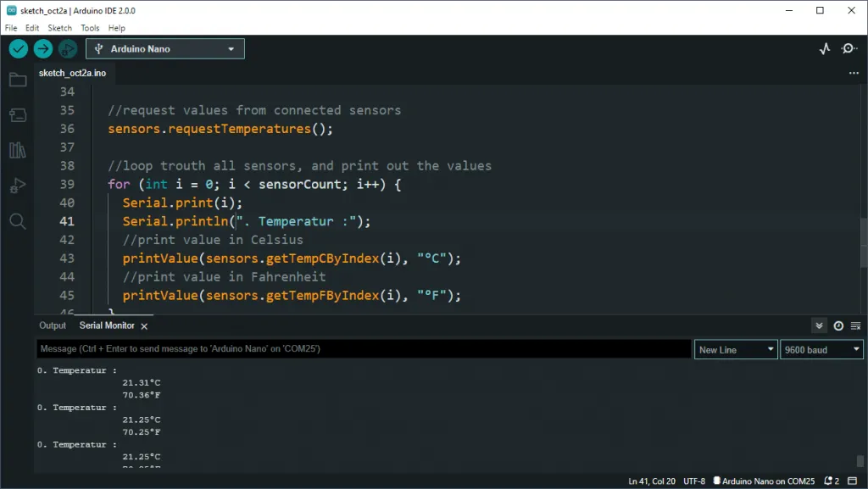The image size is (868, 489).
Task: Upload the sketch with the arrow button
Action: click(43, 49)
